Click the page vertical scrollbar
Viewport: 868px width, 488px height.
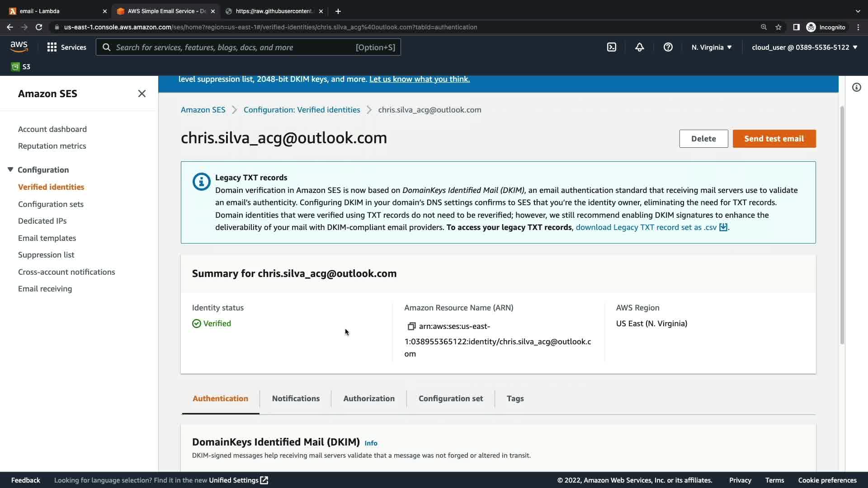[x=842, y=226]
